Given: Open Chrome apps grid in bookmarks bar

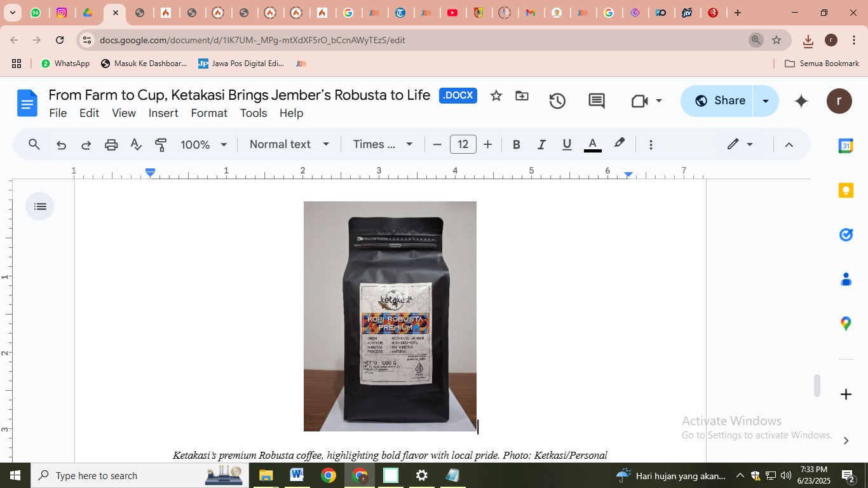Looking at the screenshot, I should pos(17,64).
